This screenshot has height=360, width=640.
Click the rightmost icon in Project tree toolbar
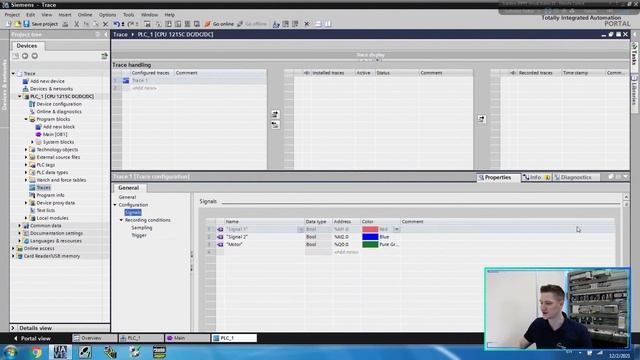[x=104, y=56]
